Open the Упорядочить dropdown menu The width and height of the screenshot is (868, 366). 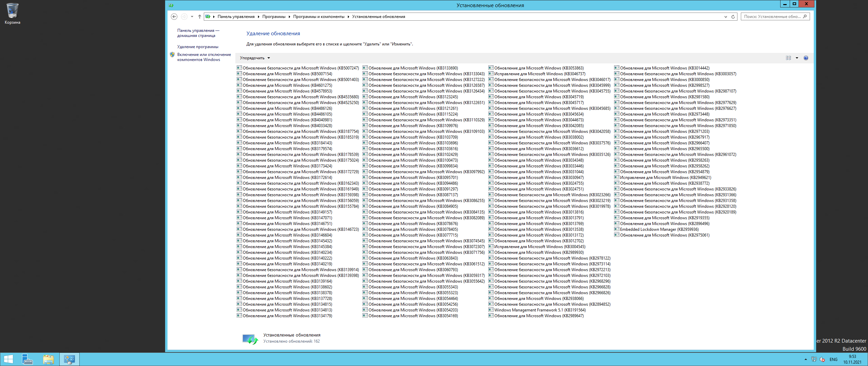[255, 58]
